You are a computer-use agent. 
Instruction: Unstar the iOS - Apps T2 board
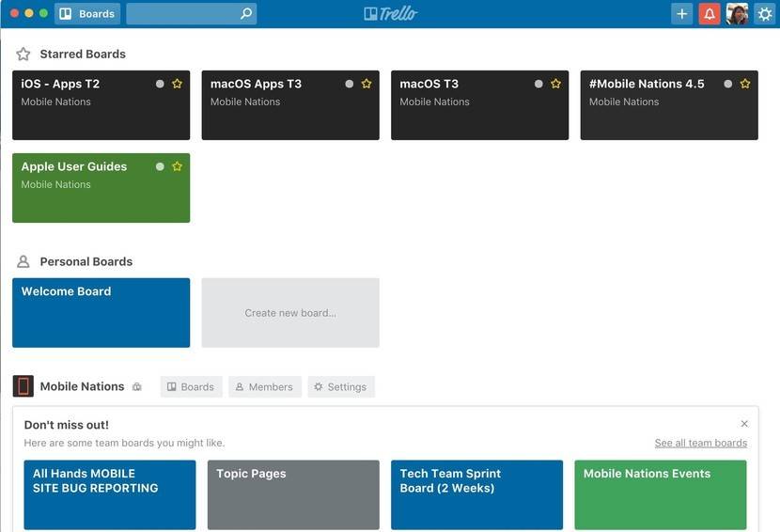pos(177,84)
